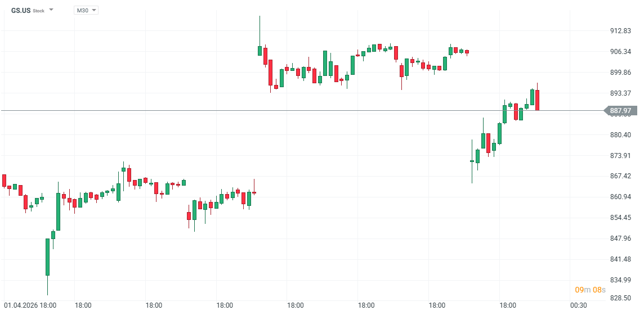
Task: Select the 887.97 current price tag
Action: click(621, 111)
